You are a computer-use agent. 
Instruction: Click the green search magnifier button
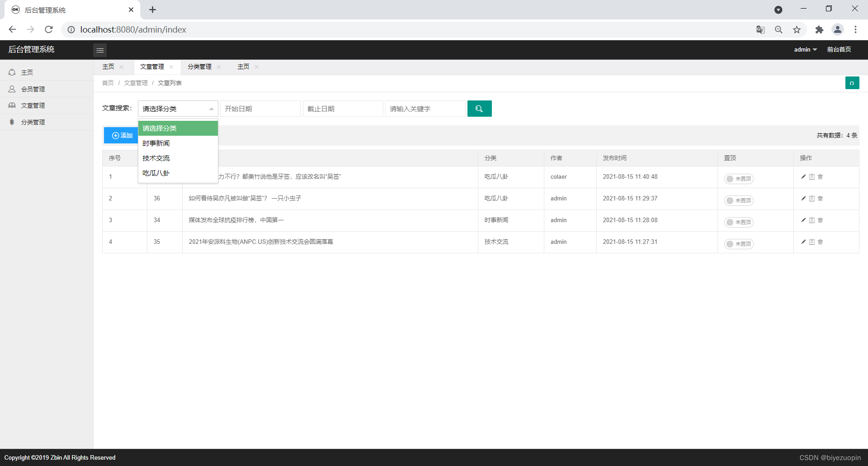click(479, 109)
